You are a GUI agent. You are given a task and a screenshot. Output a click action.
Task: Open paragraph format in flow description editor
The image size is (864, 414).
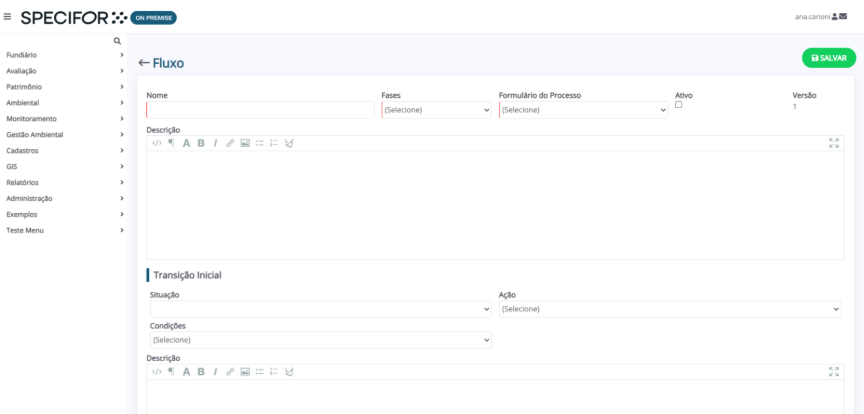pos(171,143)
